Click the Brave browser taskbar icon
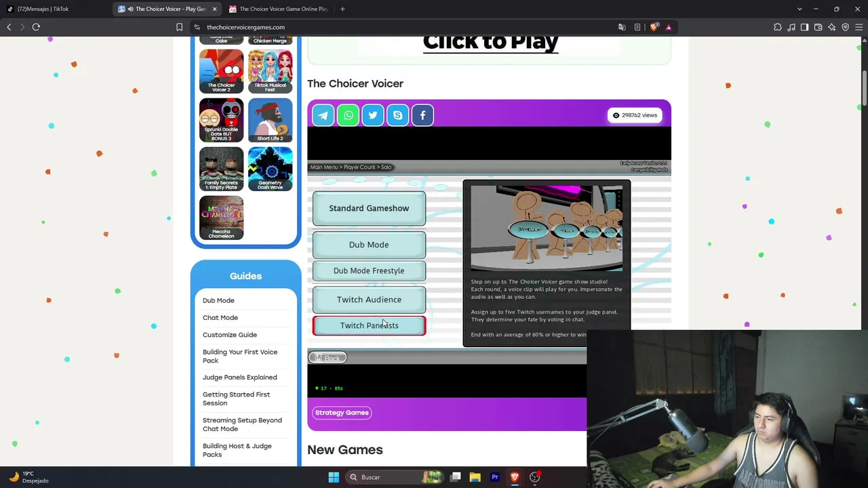Image resolution: width=868 pixels, height=488 pixels. [x=515, y=477]
